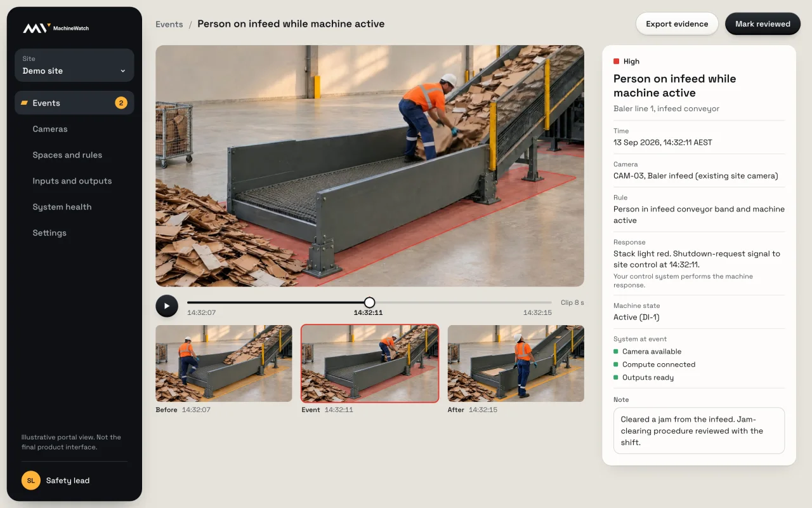Viewport: 812px width, 508px height.
Task: Click the SL user avatar
Action: (31, 481)
